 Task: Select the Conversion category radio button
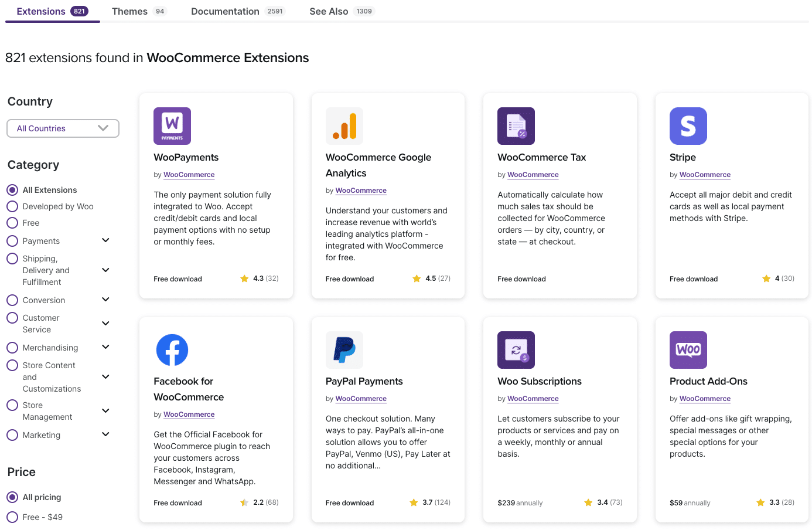[x=12, y=300]
